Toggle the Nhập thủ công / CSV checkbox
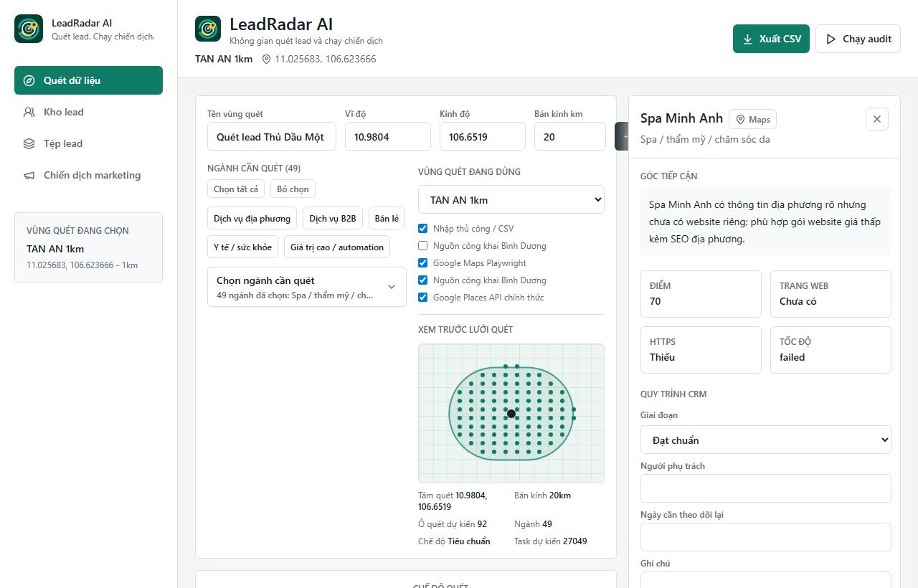918x588 pixels. (x=423, y=229)
